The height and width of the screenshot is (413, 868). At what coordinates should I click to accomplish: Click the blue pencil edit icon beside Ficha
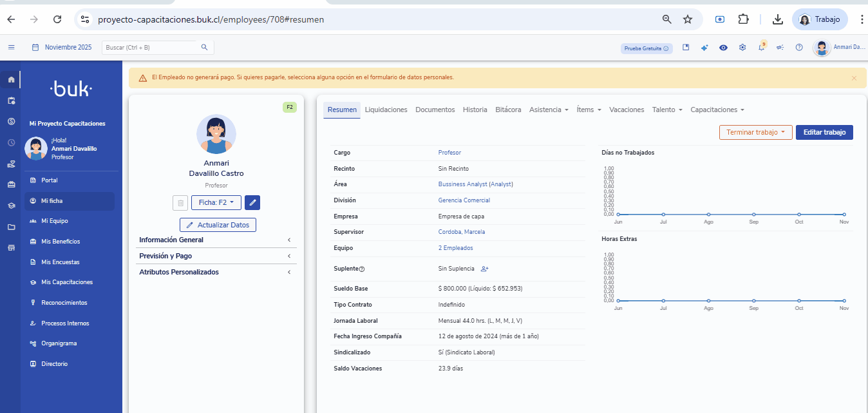point(252,202)
